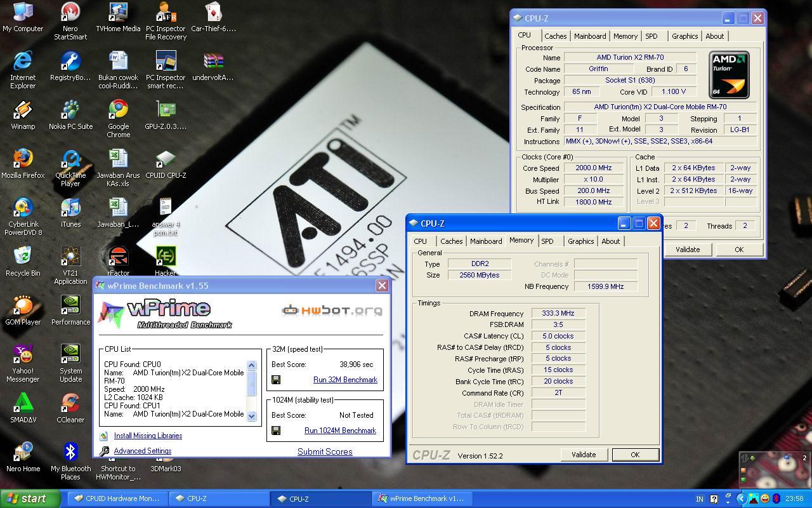Viewport: 812px width, 508px height.
Task: Switch to Caches tab in back CPU-Z window
Action: [555, 36]
